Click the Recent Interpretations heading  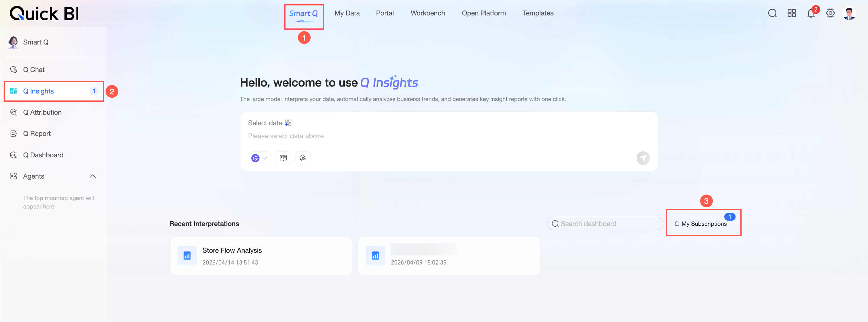[x=204, y=224]
